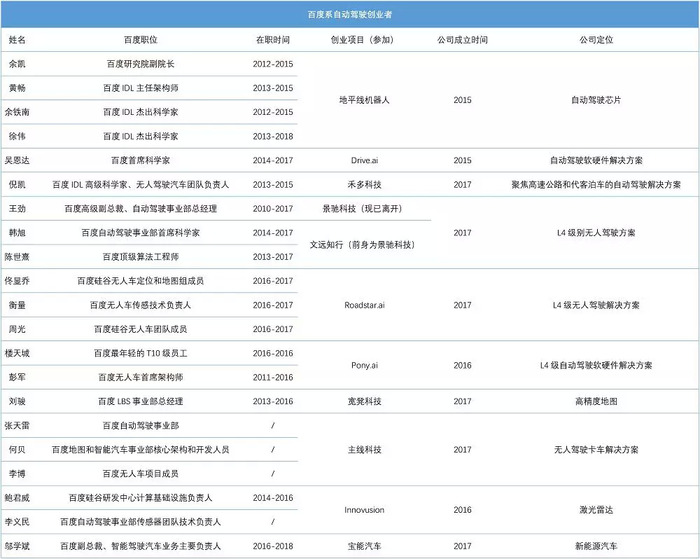Click the '姓名' column header
The width and height of the screenshot is (700, 559).
coord(17,40)
